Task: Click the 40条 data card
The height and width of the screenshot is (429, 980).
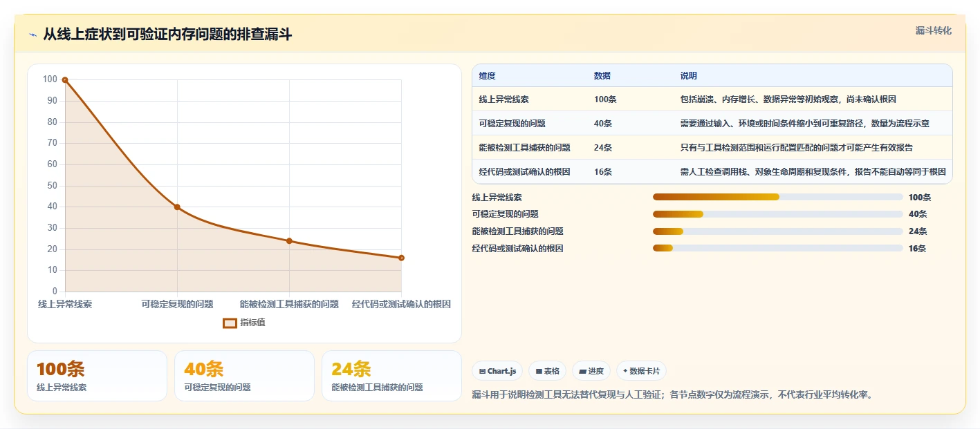Action: click(x=244, y=376)
